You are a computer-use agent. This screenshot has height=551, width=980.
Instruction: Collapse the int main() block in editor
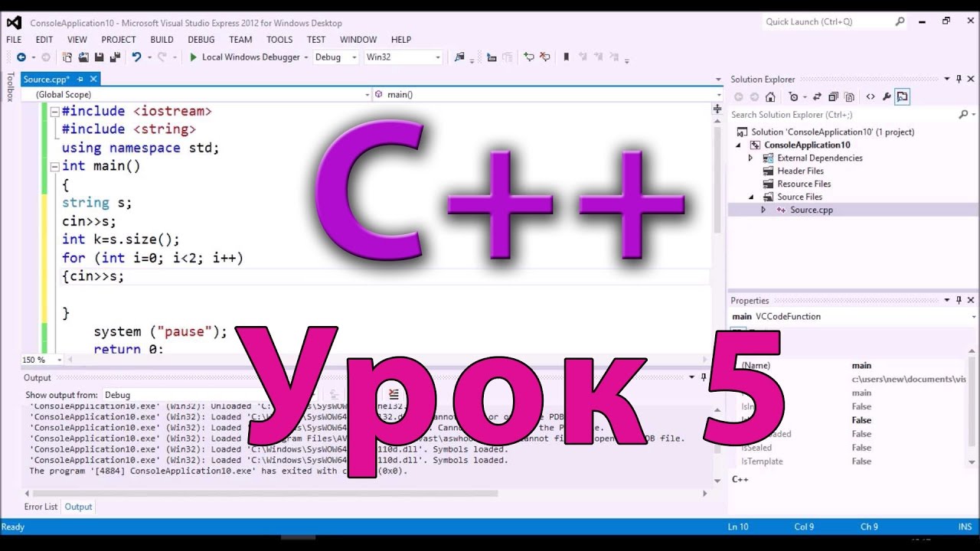point(54,167)
